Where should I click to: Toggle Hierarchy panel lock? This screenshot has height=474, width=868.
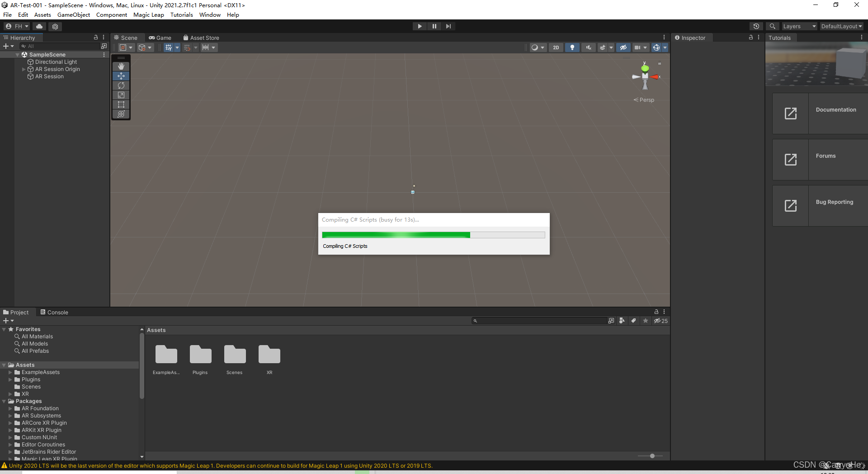pyautogui.click(x=95, y=38)
